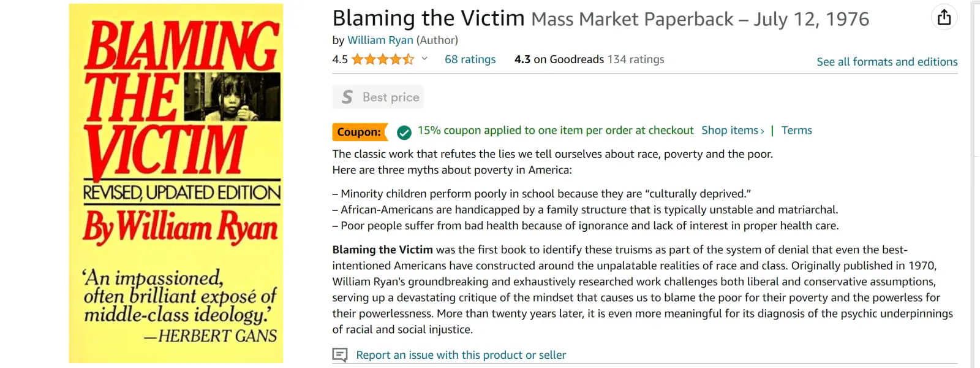Click the orange Coupon label badge

point(359,132)
